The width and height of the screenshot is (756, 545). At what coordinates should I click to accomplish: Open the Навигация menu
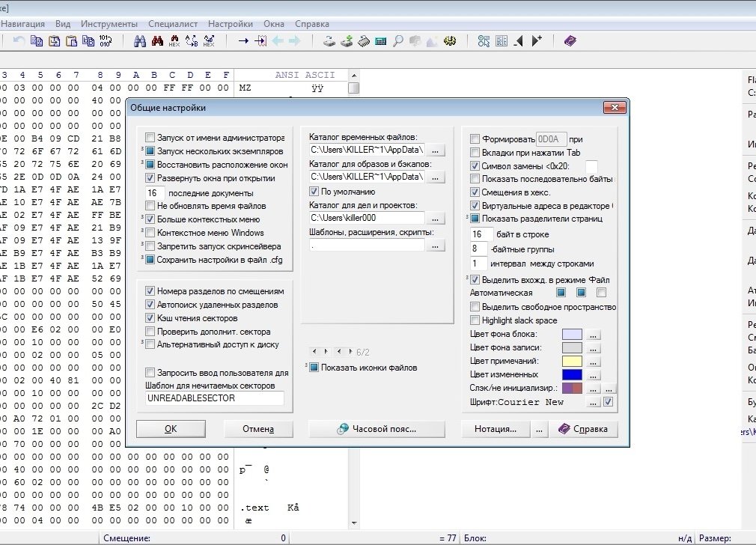[x=22, y=24]
